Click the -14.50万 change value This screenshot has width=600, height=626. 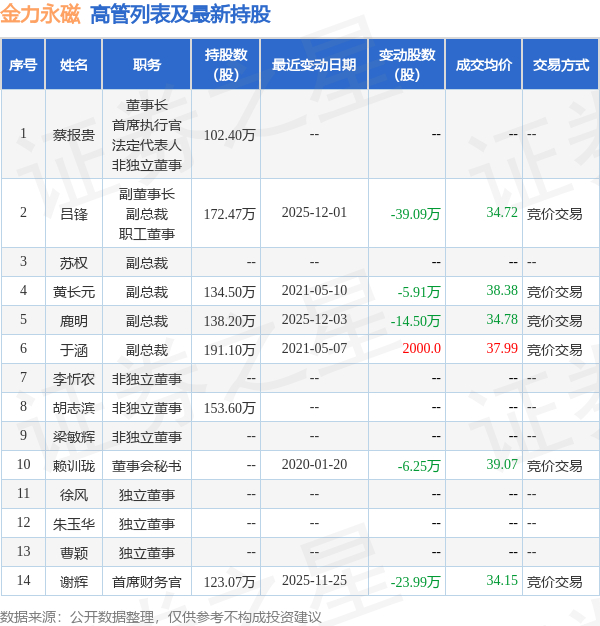(416, 321)
